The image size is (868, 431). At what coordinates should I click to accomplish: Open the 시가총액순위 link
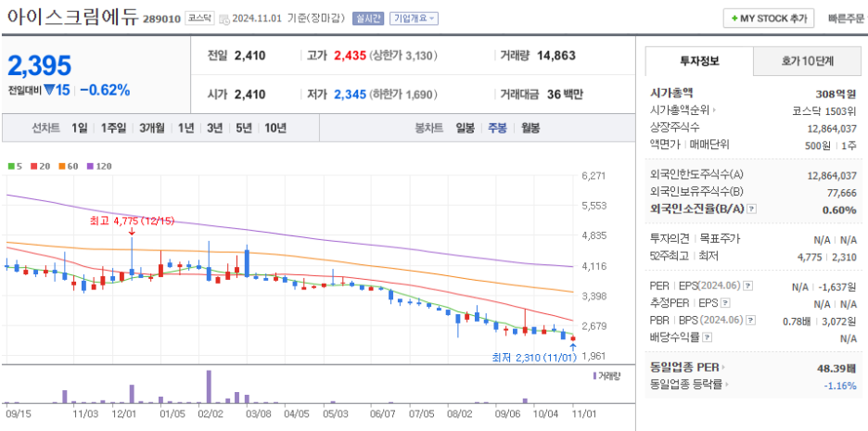pos(683,110)
